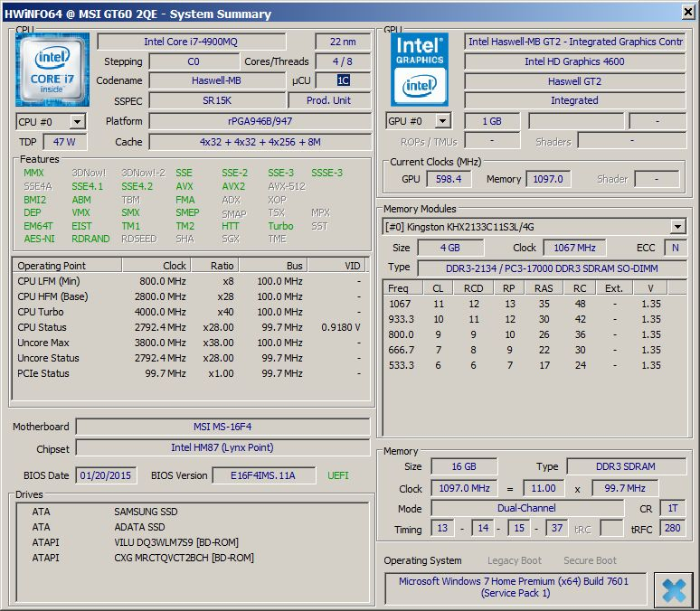700x611 pixels.
Task: Click the Intel Graphics GPU logo
Action: point(420,70)
